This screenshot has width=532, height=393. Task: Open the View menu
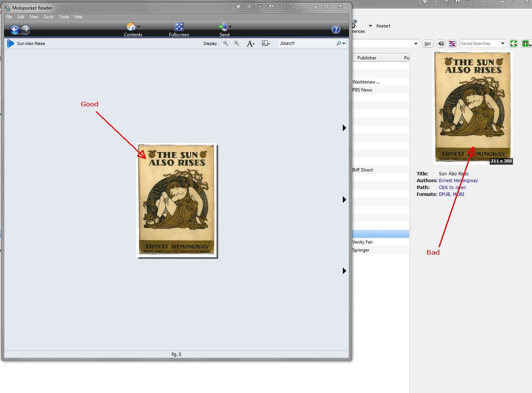34,17
